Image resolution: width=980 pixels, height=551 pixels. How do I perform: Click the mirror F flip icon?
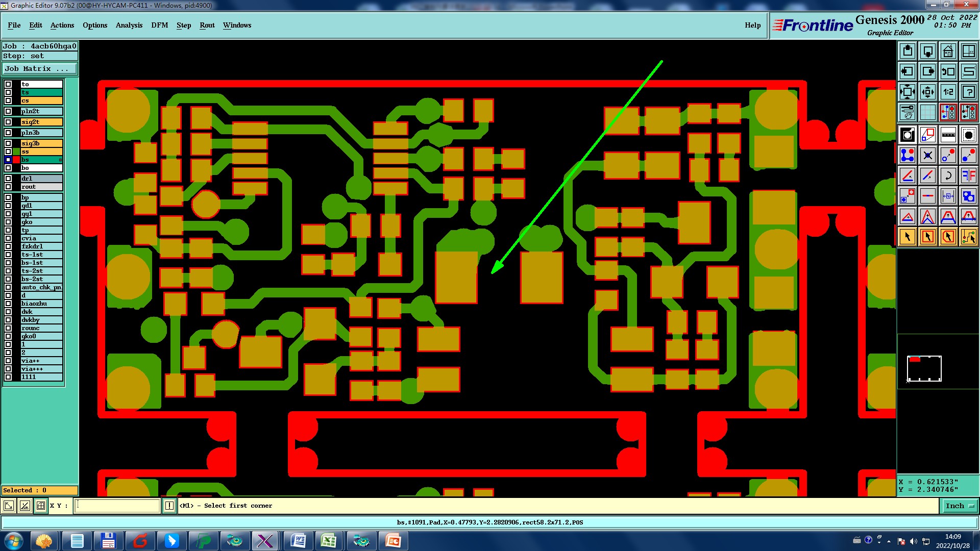point(968,176)
